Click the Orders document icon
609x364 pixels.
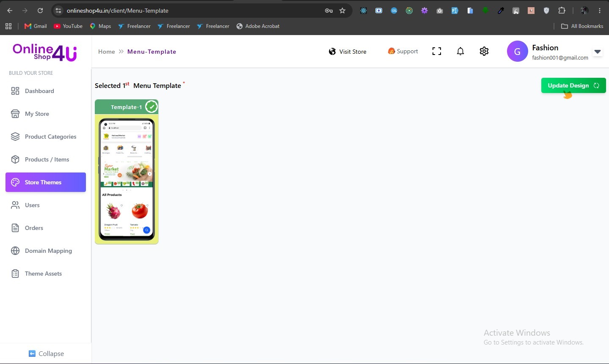[15, 228]
